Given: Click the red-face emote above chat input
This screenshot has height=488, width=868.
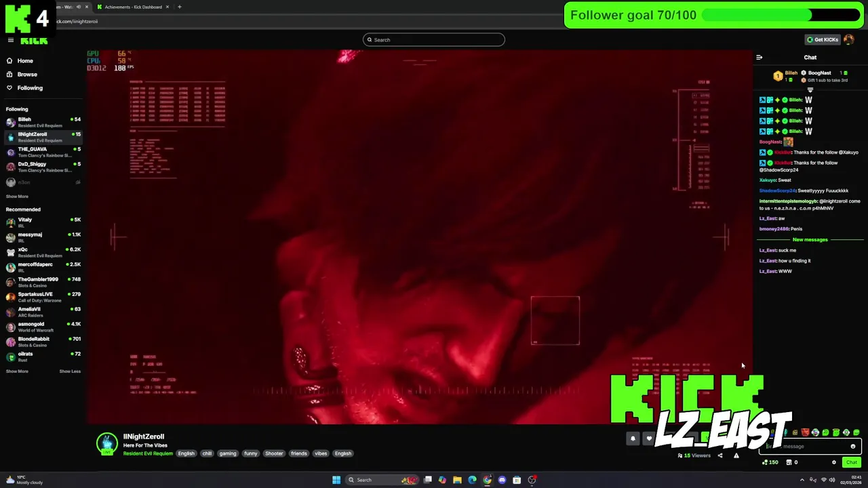Looking at the screenshot, I should pos(805,432).
